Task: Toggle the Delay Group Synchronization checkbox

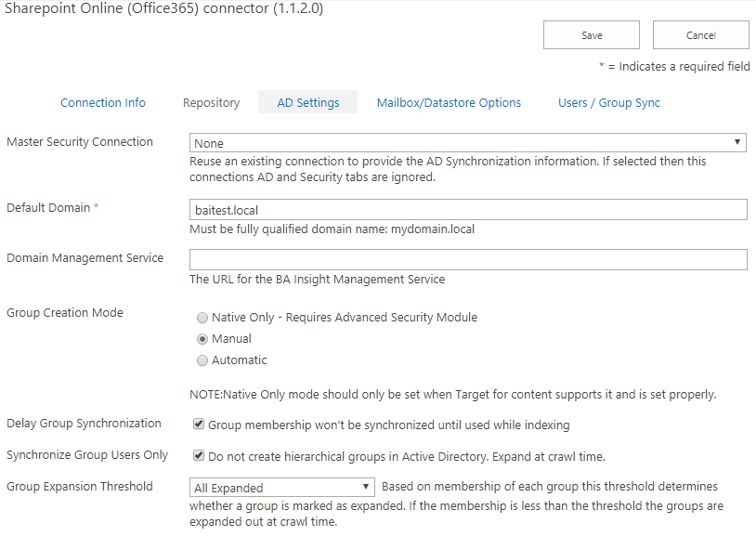Action: coord(199,425)
